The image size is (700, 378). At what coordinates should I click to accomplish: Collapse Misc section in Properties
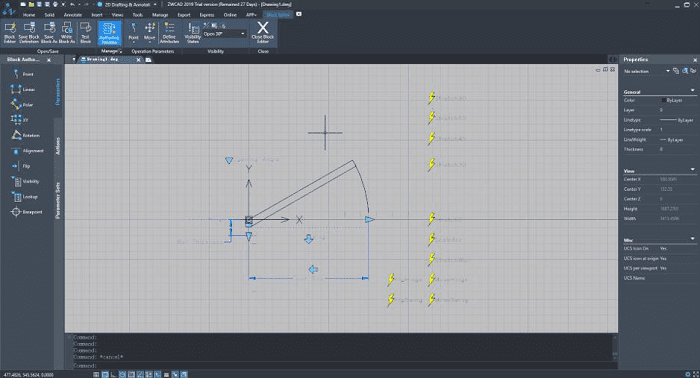pos(693,239)
